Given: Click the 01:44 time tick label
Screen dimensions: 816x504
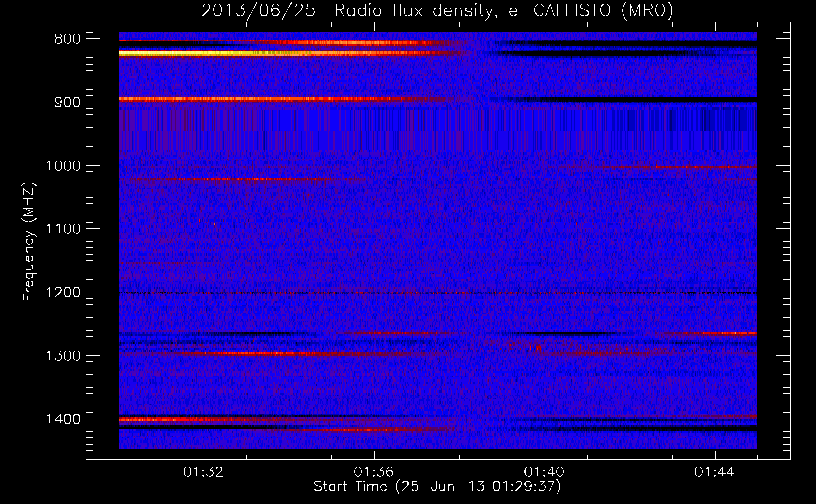Looking at the screenshot, I should (715, 472).
